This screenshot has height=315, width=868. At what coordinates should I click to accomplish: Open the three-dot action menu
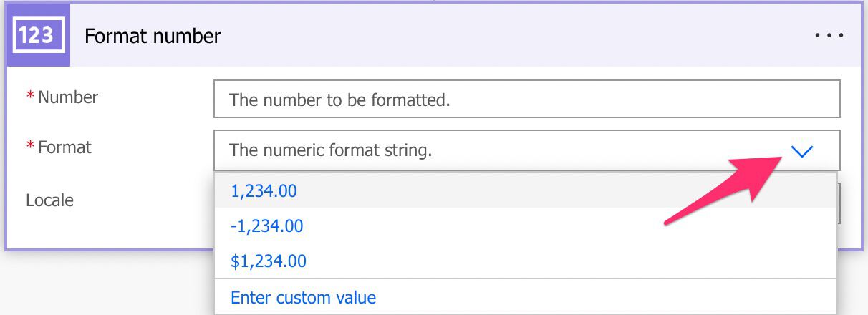pos(829,35)
